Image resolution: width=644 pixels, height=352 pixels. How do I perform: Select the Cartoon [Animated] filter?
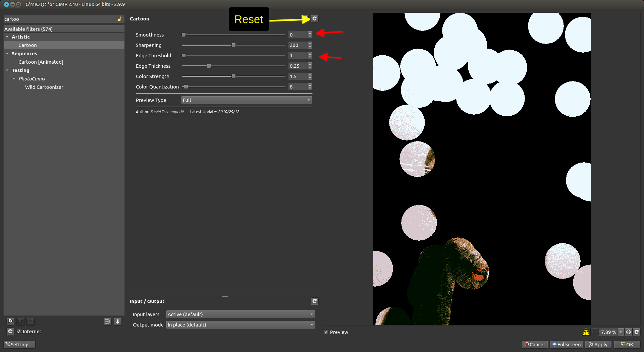[41, 62]
